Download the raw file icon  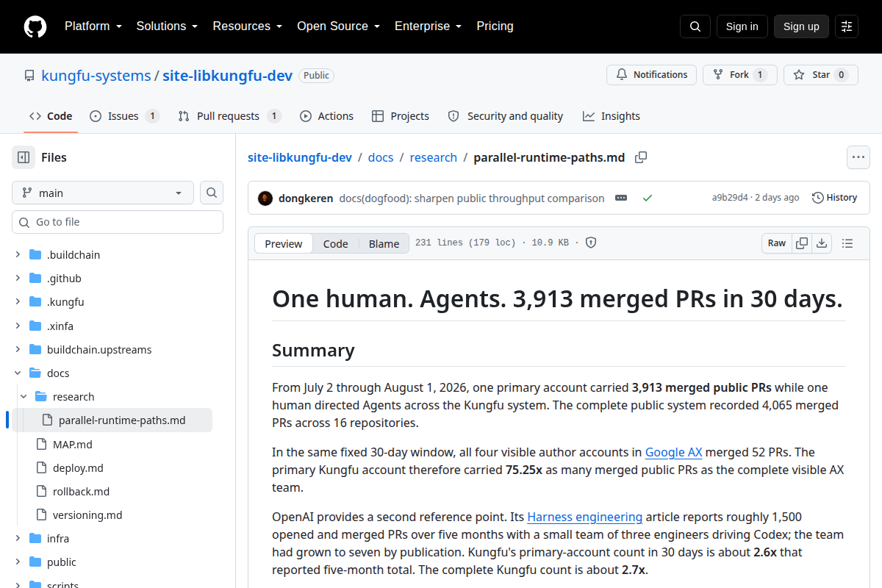click(822, 243)
